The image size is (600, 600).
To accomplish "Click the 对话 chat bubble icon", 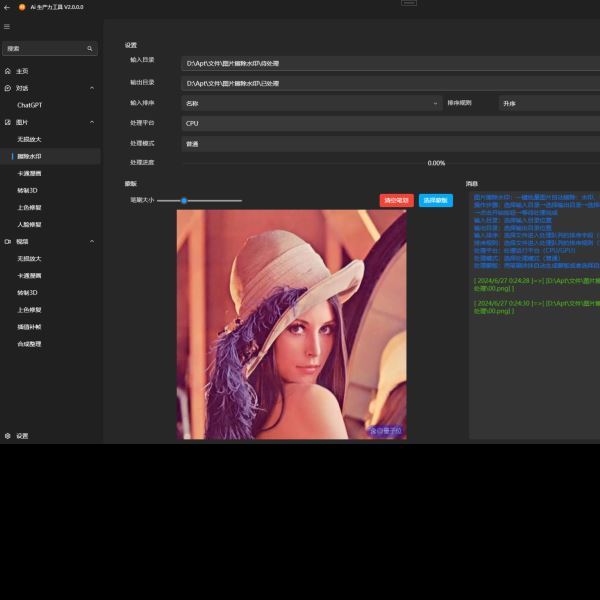I will (x=8, y=88).
